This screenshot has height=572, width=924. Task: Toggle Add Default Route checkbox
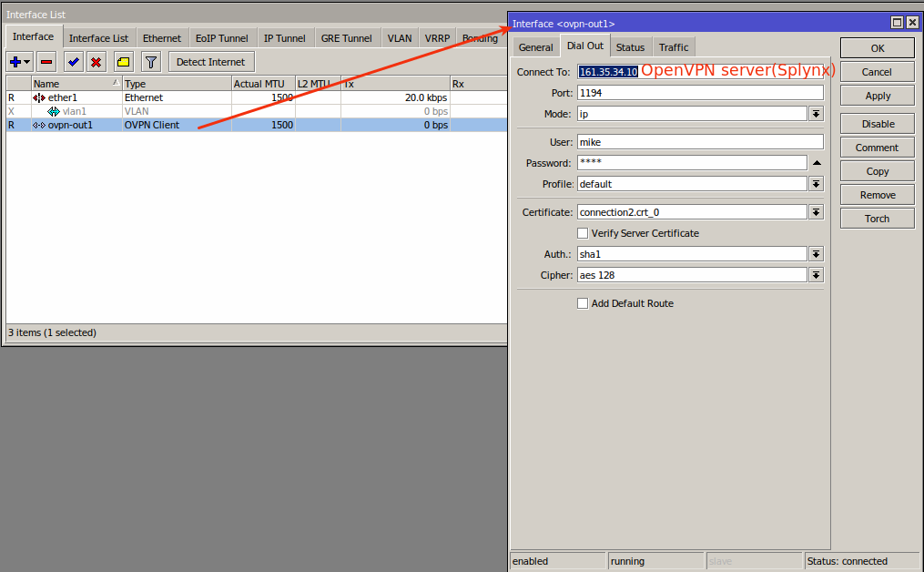pyautogui.click(x=583, y=303)
